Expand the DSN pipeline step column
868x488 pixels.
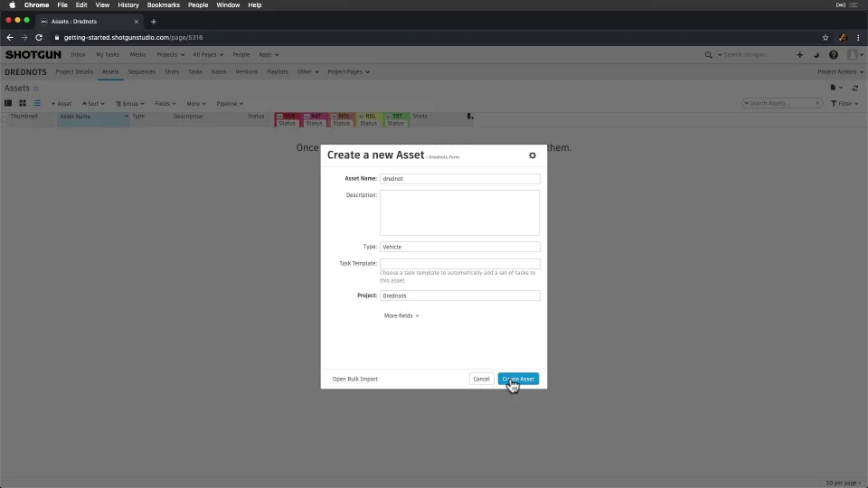(x=279, y=117)
